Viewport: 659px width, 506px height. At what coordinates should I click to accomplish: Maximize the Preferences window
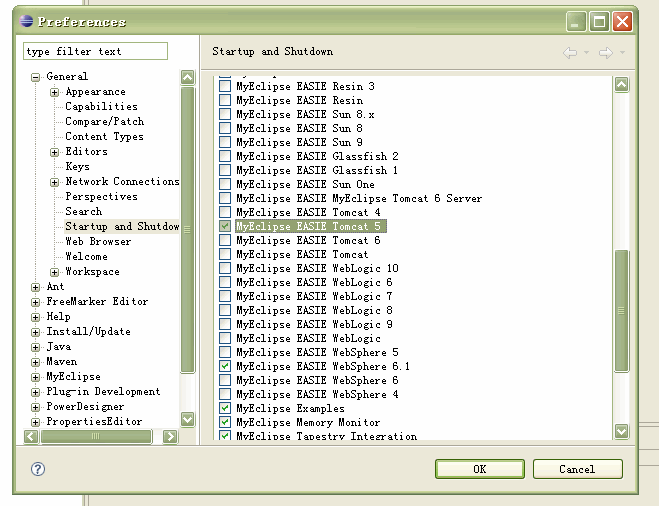599,21
